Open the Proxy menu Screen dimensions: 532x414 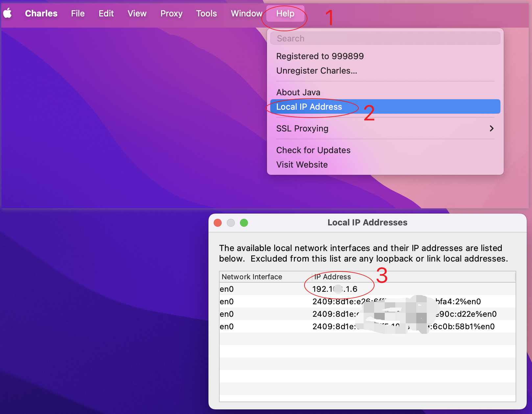[x=171, y=13]
